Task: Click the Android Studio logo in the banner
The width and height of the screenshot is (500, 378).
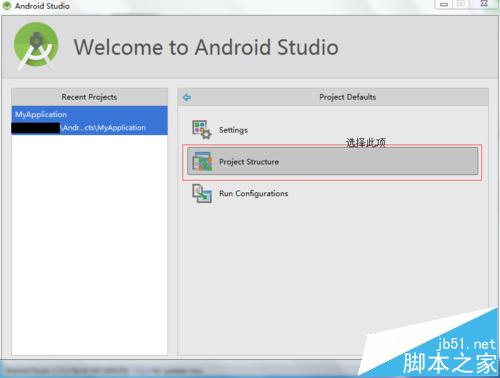Action: 36,46
